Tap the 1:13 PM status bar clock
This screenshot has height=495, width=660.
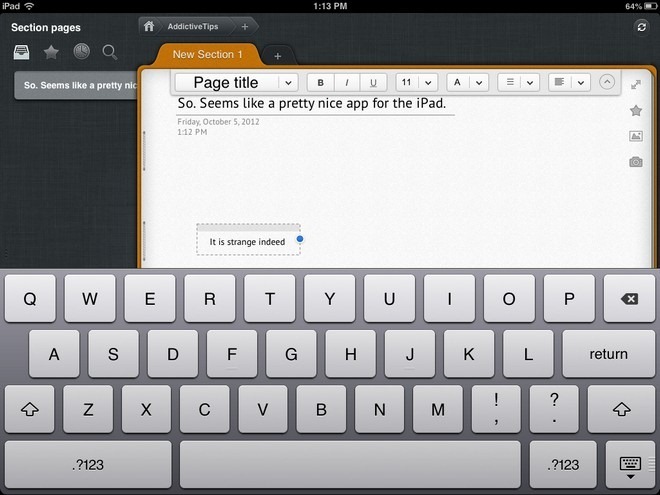(330, 6)
